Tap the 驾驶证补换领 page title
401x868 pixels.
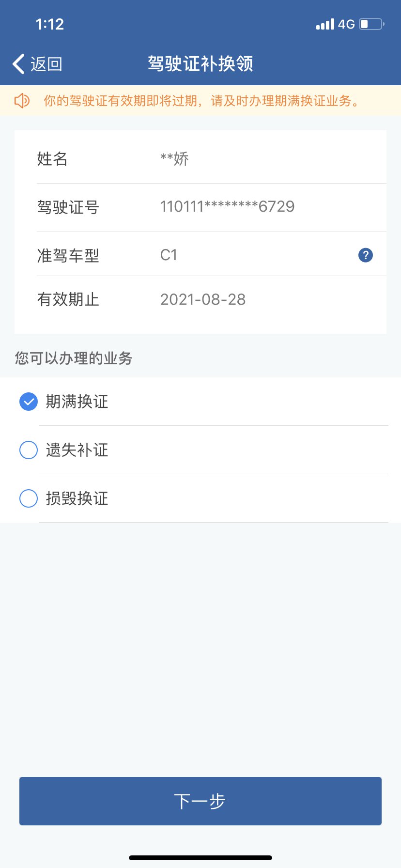click(200, 63)
